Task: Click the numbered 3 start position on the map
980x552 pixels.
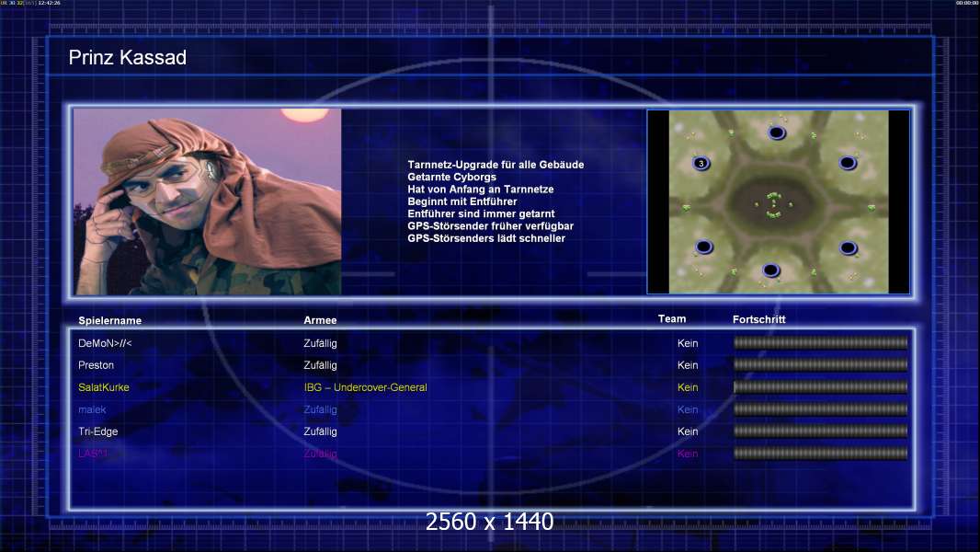Action: coord(701,163)
